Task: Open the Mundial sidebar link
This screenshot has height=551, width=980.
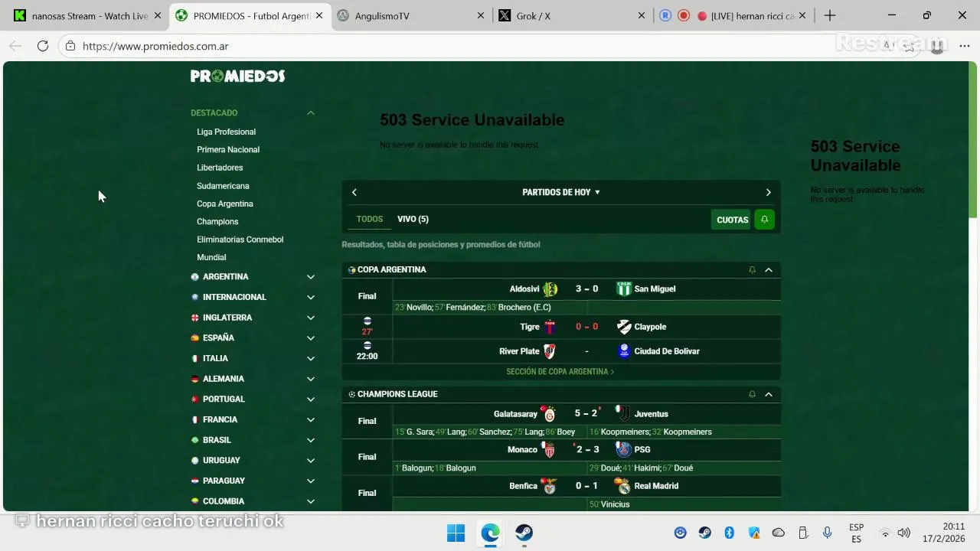Action: [211, 257]
